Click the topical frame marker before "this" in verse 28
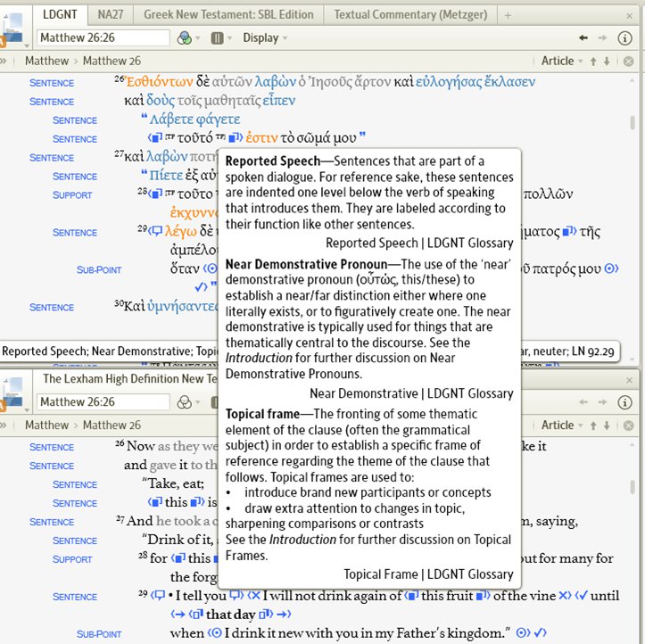 pyautogui.click(x=178, y=558)
